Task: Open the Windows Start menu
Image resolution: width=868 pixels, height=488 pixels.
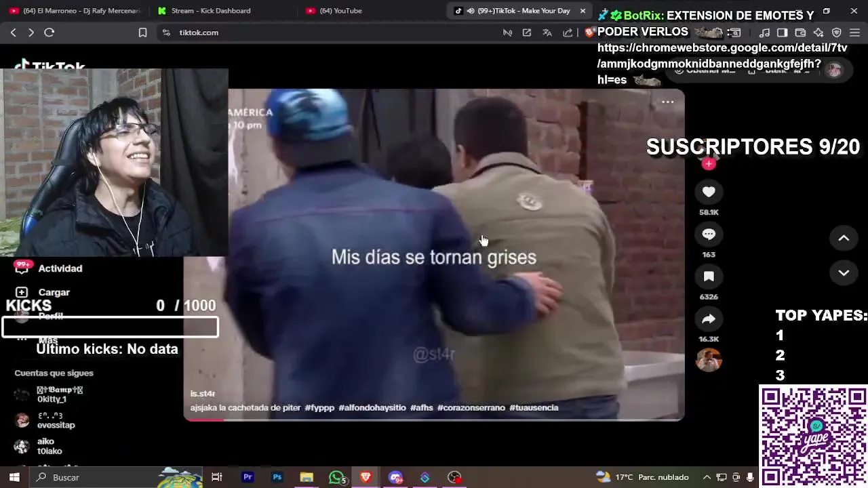Action: [x=14, y=477]
